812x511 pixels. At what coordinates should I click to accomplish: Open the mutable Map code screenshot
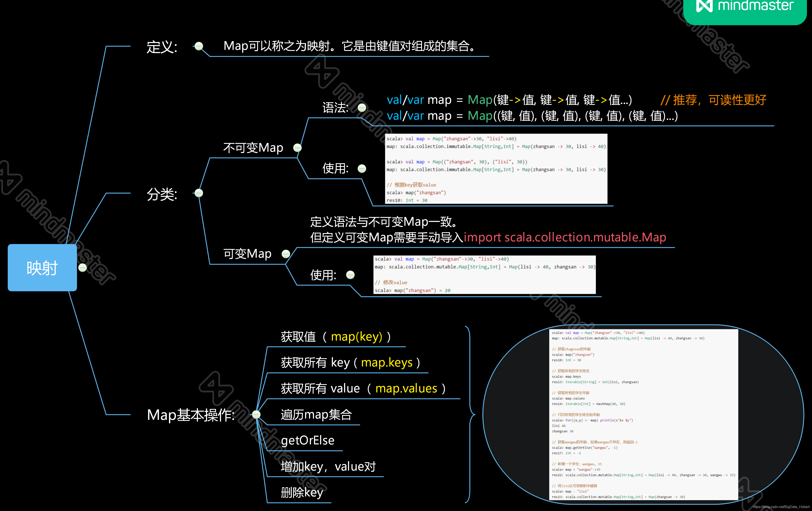point(484,275)
